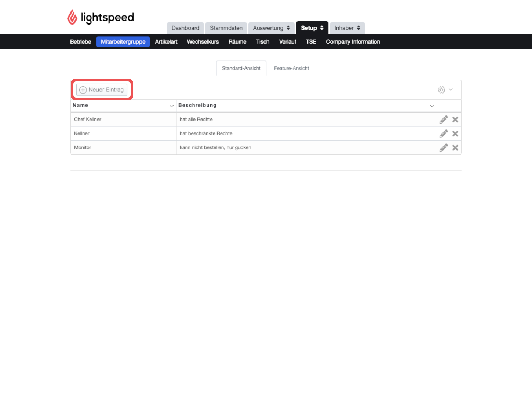The width and height of the screenshot is (532, 396).
Task: Click the Lightspeed flame logo
Action: point(72,17)
